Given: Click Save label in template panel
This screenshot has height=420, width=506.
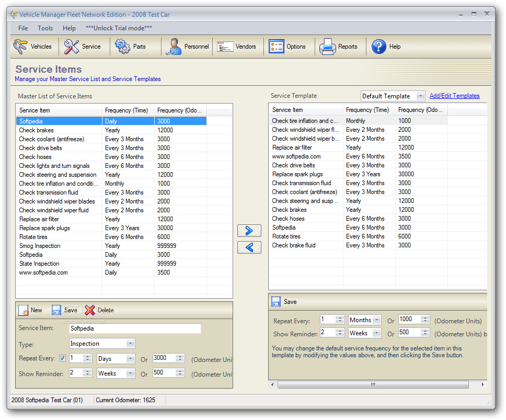Looking at the screenshot, I should click(290, 302).
